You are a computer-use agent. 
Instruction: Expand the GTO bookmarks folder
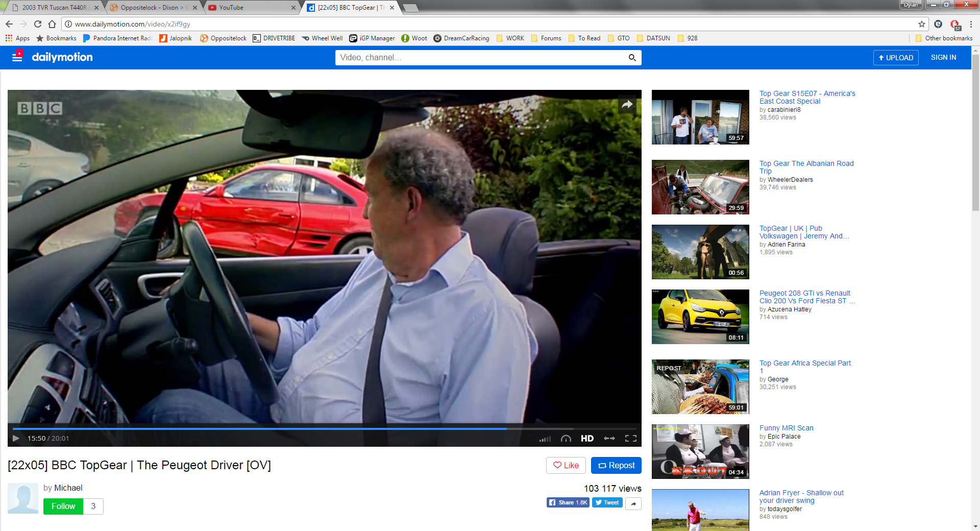(x=618, y=38)
